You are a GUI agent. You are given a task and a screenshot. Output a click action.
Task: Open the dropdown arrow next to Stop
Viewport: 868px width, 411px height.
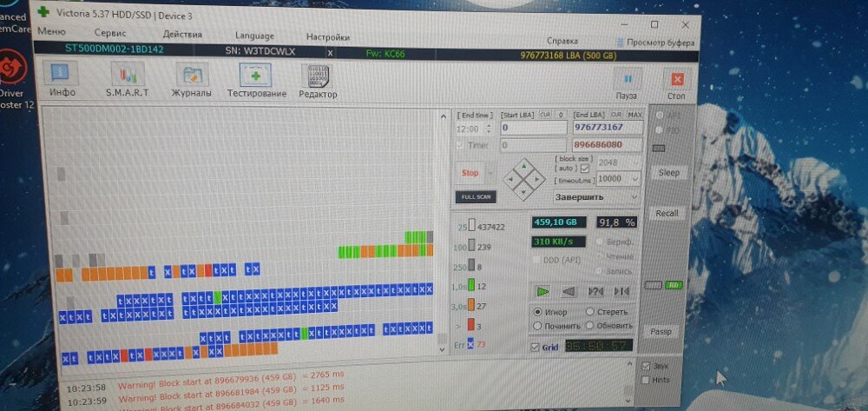coord(491,173)
